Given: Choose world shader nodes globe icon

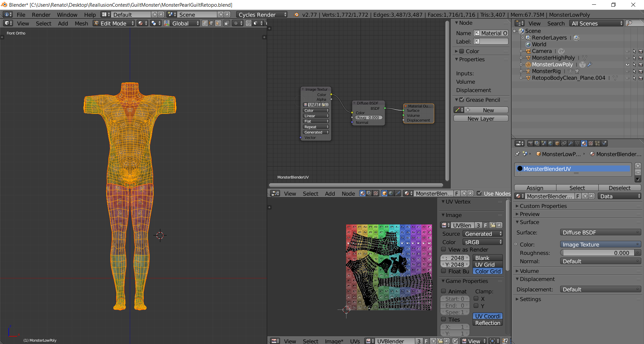Looking at the screenshot, I should (391, 193).
